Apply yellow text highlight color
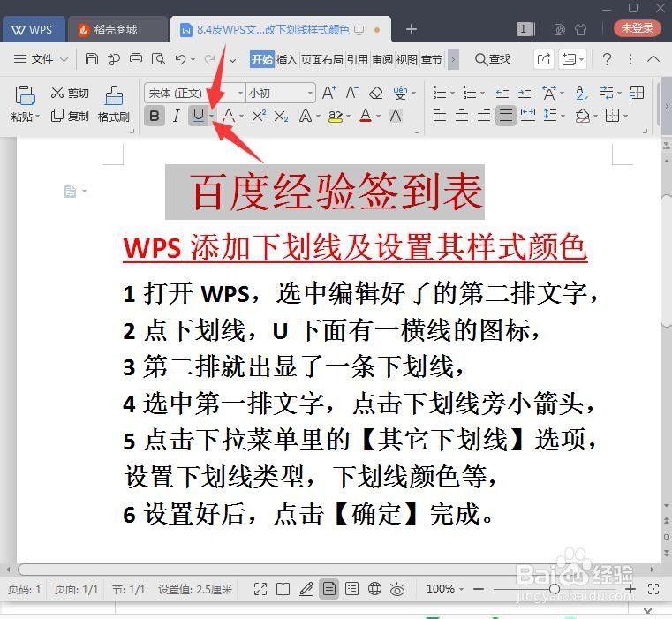 tap(336, 116)
